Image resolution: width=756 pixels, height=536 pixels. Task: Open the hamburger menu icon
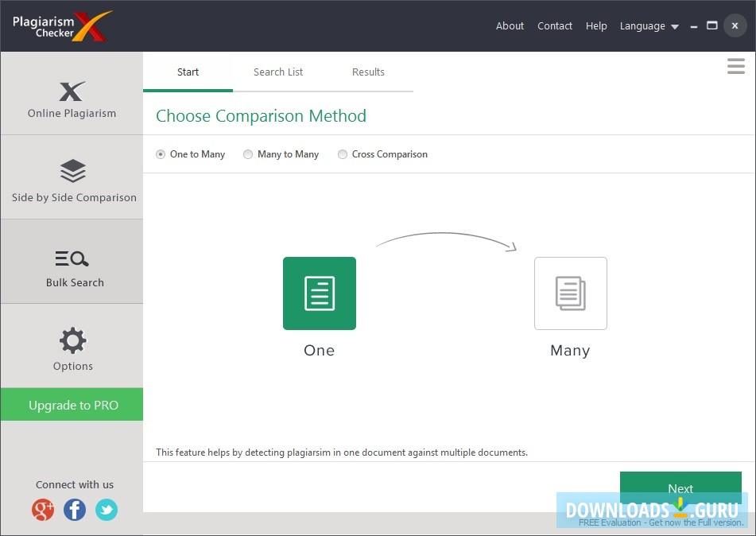point(736,66)
